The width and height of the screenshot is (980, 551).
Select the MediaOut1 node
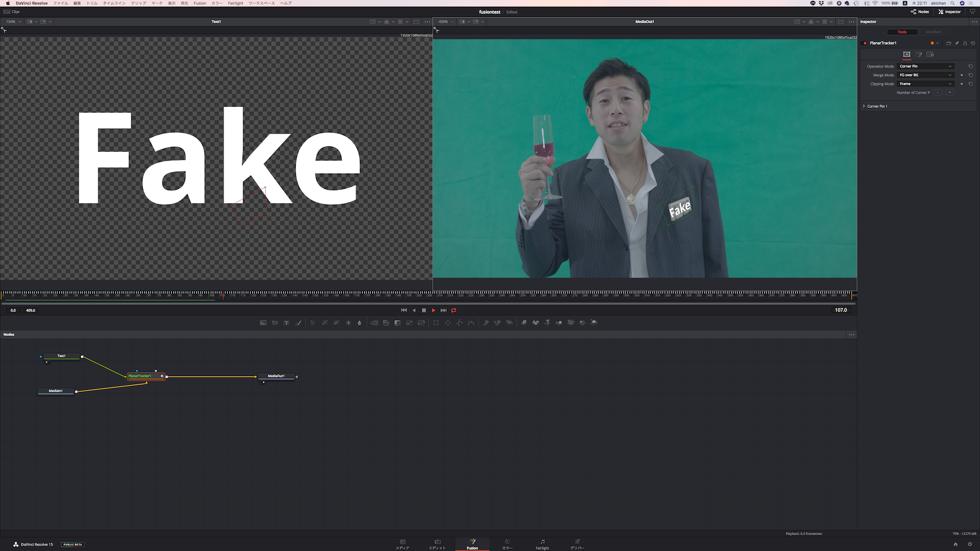coord(276,376)
